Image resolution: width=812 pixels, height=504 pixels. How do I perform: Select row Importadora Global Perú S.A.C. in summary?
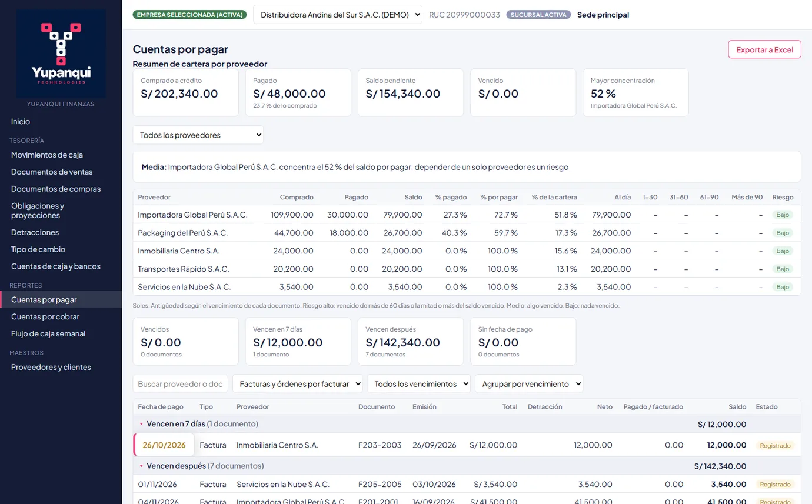tap(467, 215)
